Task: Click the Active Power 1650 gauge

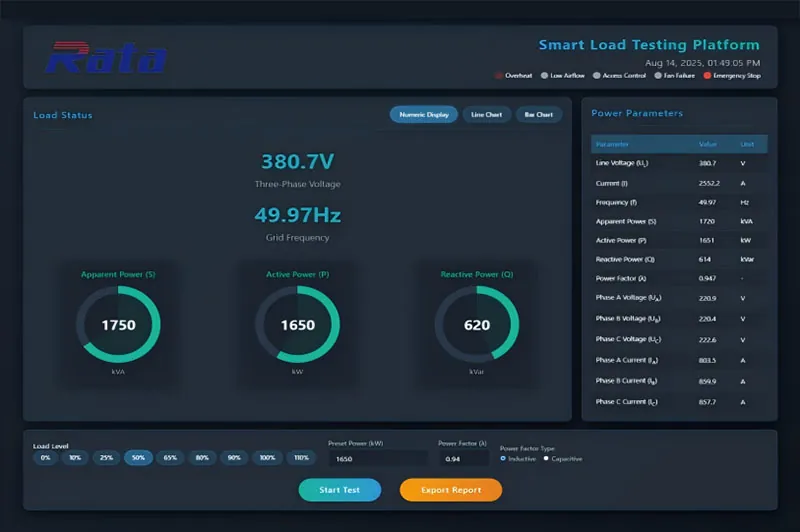Action: tap(297, 324)
